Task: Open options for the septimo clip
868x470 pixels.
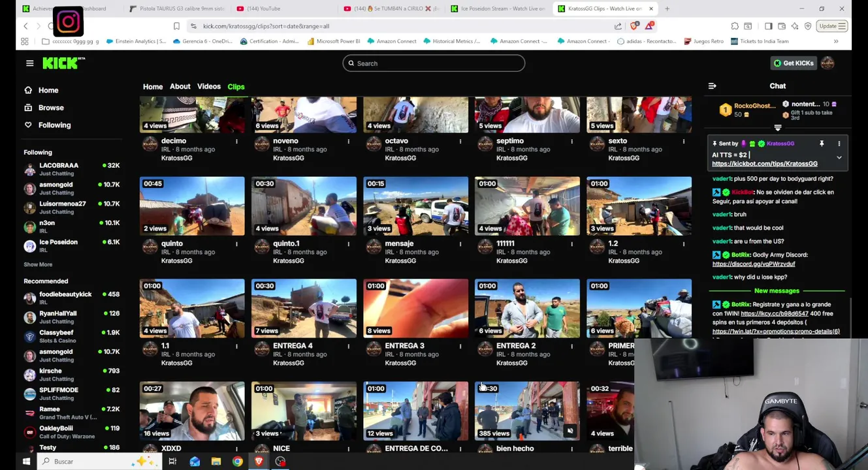Action: (x=571, y=141)
